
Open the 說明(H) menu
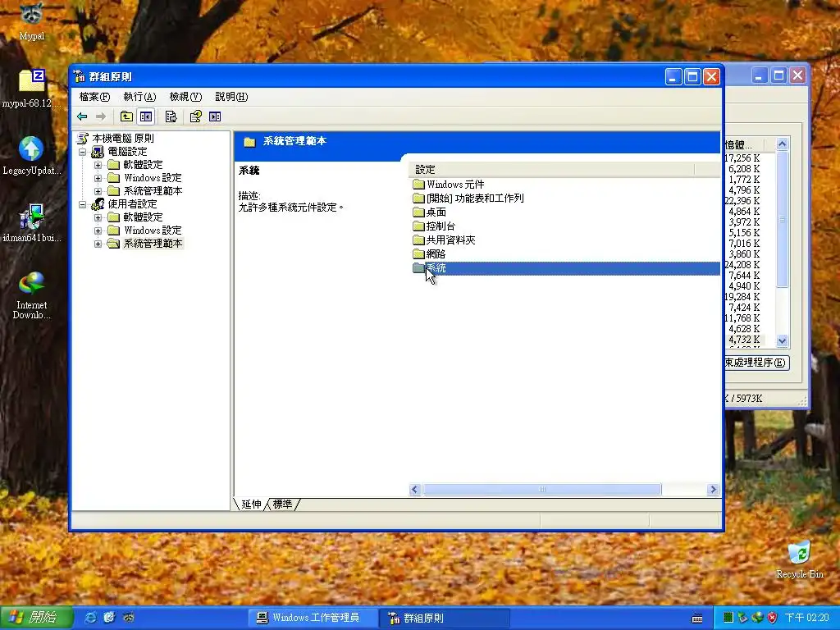click(x=231, y=97)
